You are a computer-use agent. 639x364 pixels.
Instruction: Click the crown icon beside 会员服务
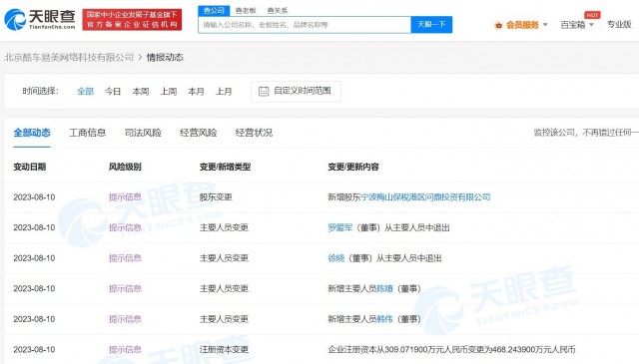[498, 25]
